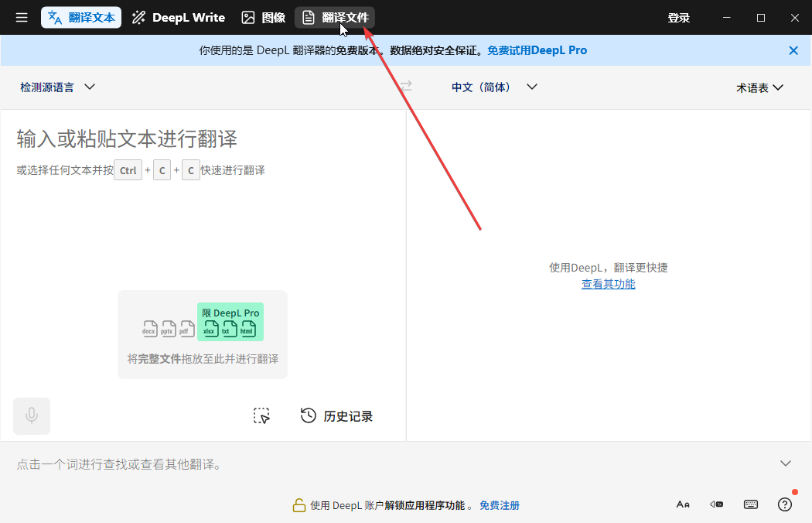Click the DeepL Pro file formats badge
This screenshot has height=523, width=812.
[x=230, y=321]
